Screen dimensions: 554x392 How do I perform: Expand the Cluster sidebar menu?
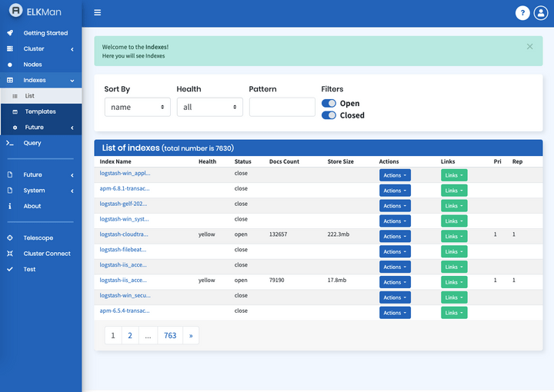pos(41,48)
